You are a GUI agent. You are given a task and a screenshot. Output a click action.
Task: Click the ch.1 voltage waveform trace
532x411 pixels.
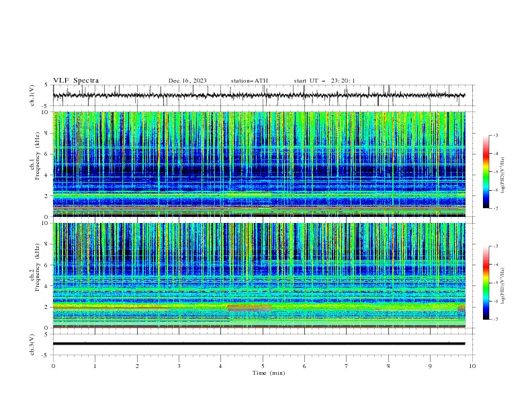pyautogui.click(x=259, y=95)
